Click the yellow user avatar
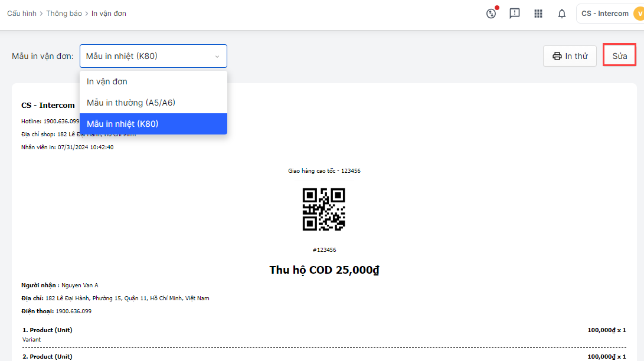The width and height of the screenshot is (644, 361). [x=638, y=14]
